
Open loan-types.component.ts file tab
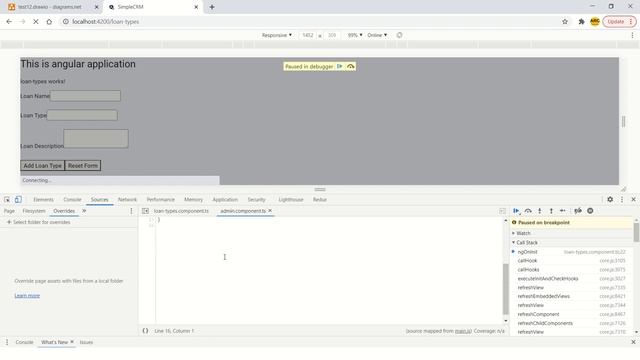181,211
